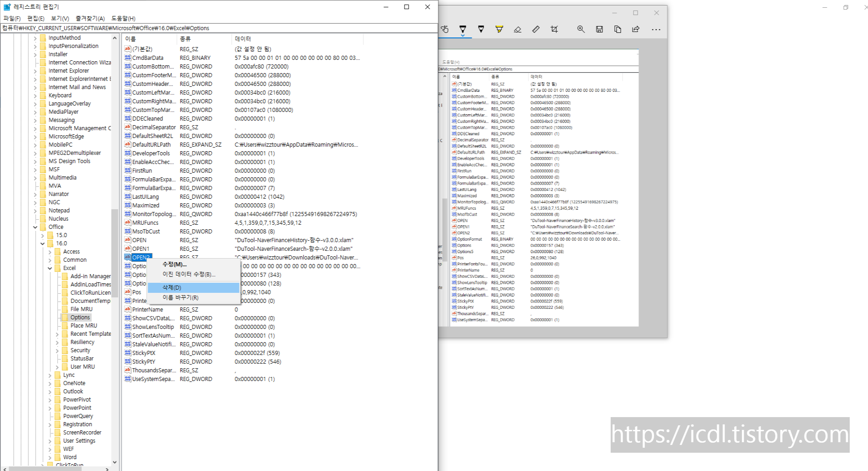Viewport: 868px width, 471px height.
Task: Copy the snip using the copy icon
Action: [x=618, y=29]
